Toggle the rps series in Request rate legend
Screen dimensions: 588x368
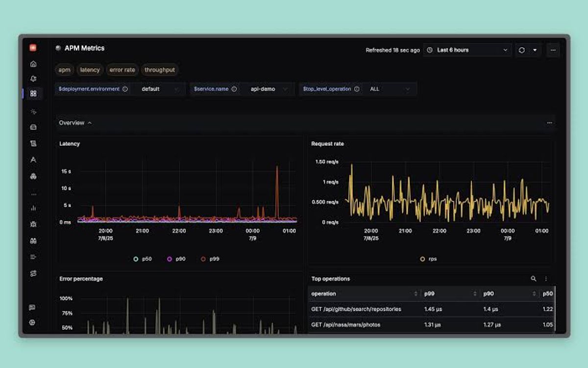click(429, 259)
